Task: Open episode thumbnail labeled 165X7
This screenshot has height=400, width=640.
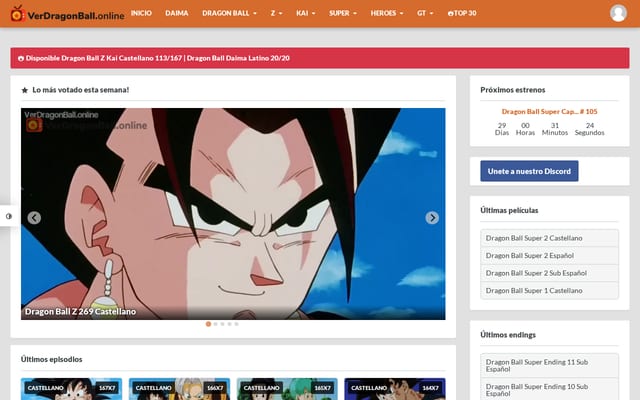Action: click(x=287, y=389)
